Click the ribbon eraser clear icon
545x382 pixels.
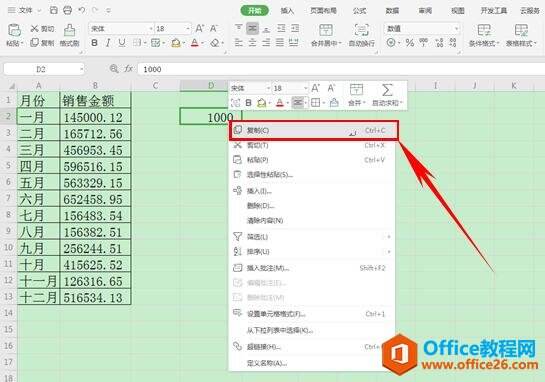215,43
